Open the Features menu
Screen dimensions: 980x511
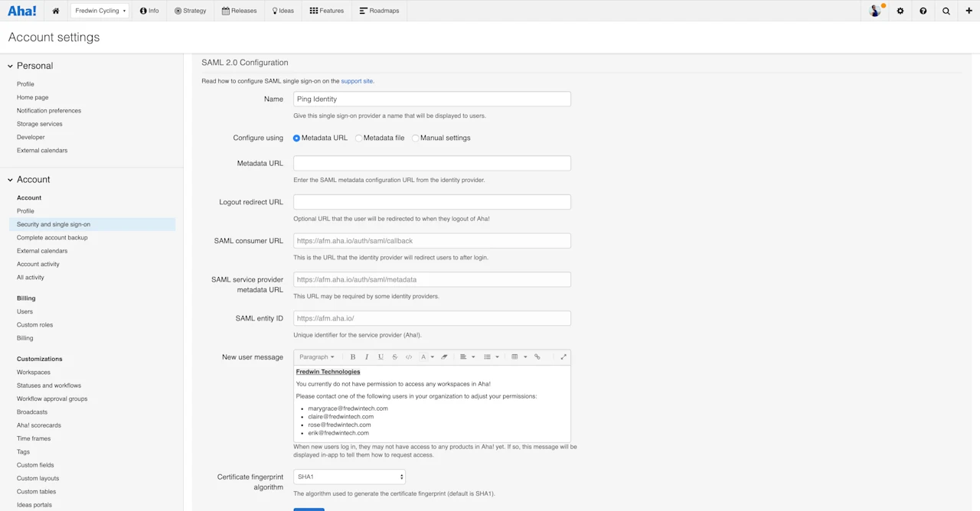[327, 11]
